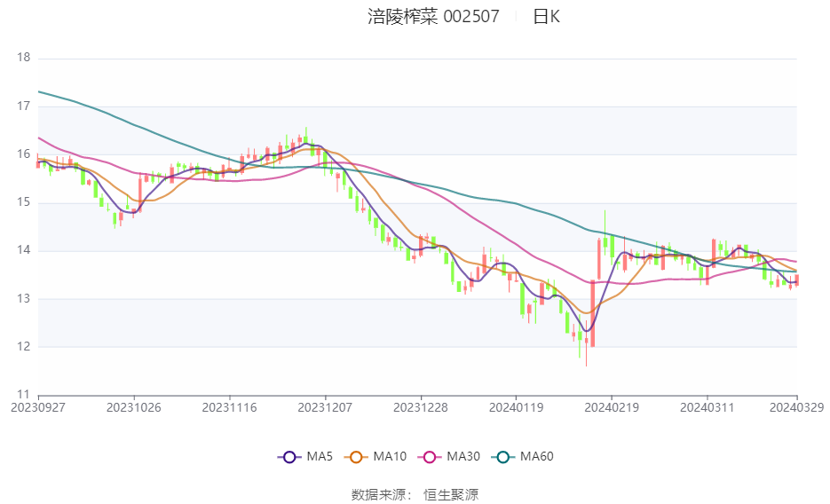Toggle the MA5 legend circle marker
This screenshot has height=504, width=830.
(x=289, y=457)
